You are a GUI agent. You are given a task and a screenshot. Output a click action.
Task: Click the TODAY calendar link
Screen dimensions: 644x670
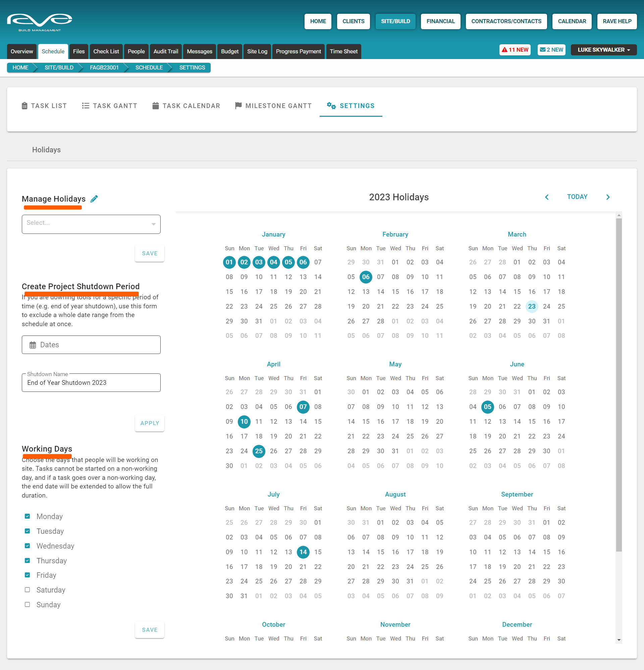pyautogui.click(x=577, y=197)
